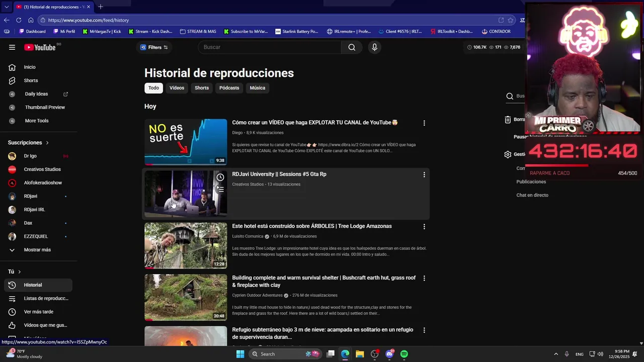Select the Vídeos filter chip
The height and width of the screenshot is (362, 644).
[177, 88]
